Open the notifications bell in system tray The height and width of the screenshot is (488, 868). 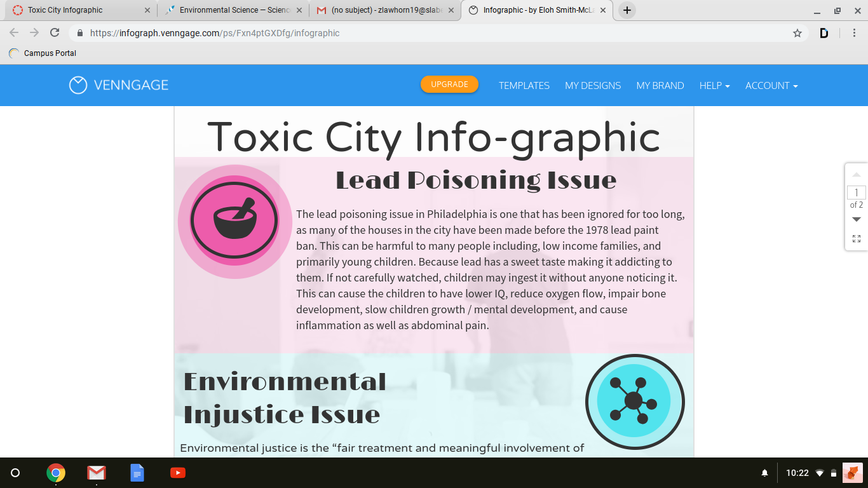[x=764, y=473]
